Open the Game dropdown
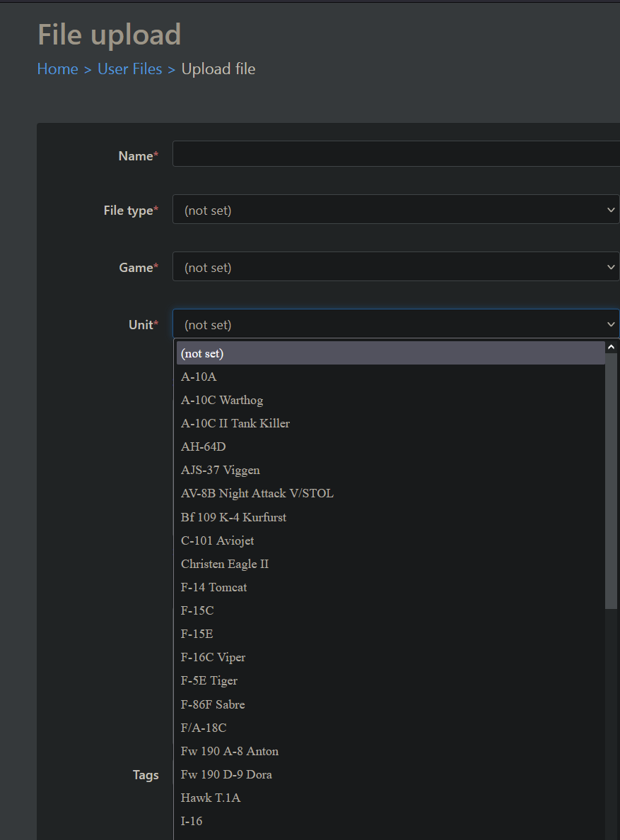620x840 pixels. click(396, 266)
